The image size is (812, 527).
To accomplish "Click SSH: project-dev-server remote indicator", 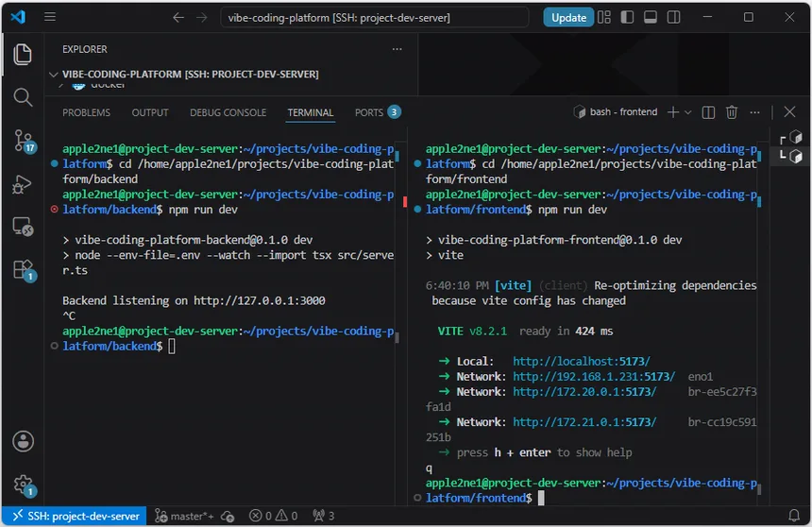I will pos(76,516).
